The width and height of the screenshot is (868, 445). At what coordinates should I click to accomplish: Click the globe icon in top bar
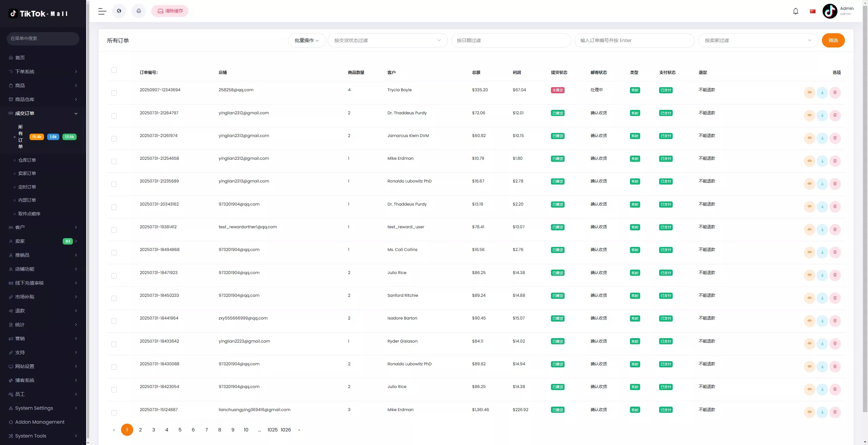pos(119,11)
